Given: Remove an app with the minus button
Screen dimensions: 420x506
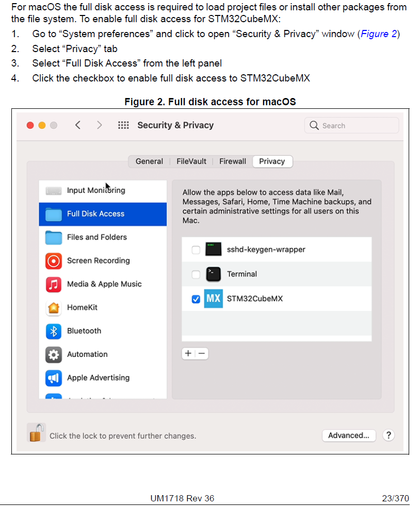Looking at the screenshot, I should (202, 353).
